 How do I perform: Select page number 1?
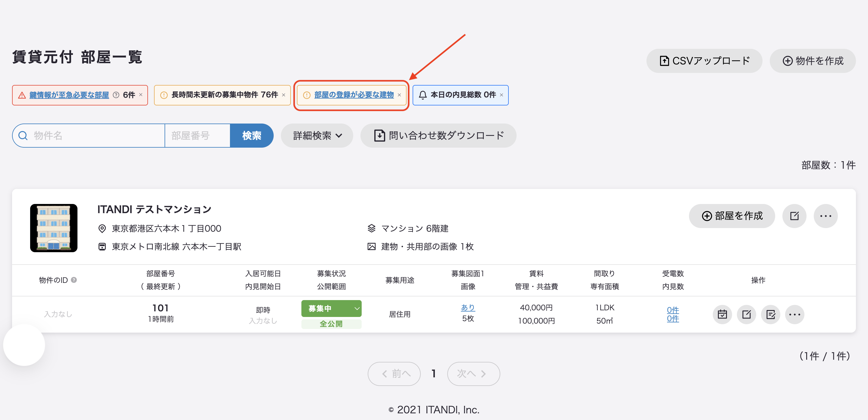point(434,374)
